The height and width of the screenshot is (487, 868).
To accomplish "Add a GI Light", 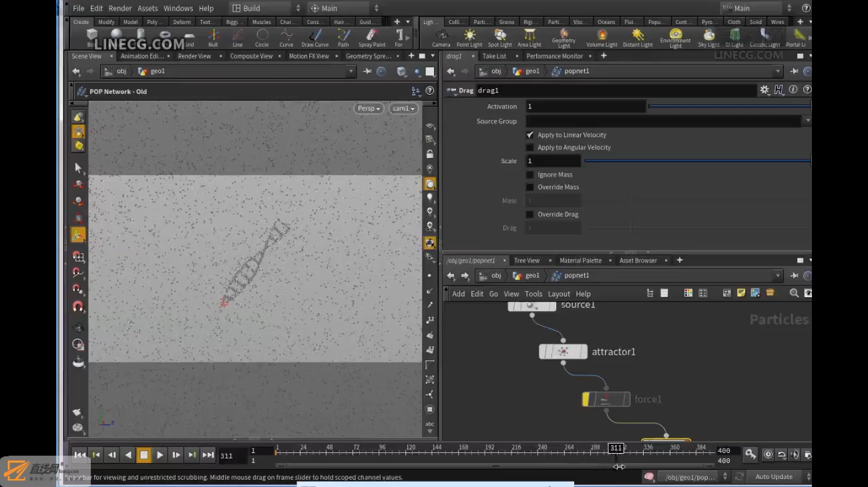I will coord(734,37).
